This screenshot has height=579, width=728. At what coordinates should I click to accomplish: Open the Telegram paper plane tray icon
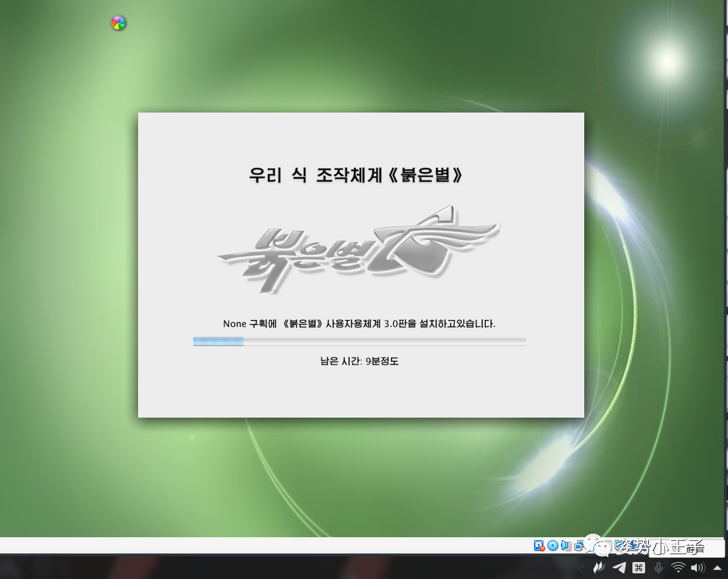[620, 568]
